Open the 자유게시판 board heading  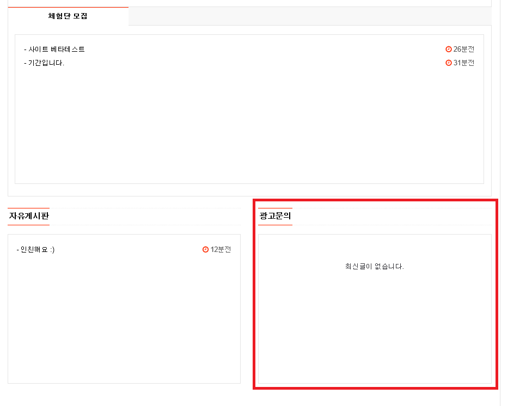click(x=29, y=216)
